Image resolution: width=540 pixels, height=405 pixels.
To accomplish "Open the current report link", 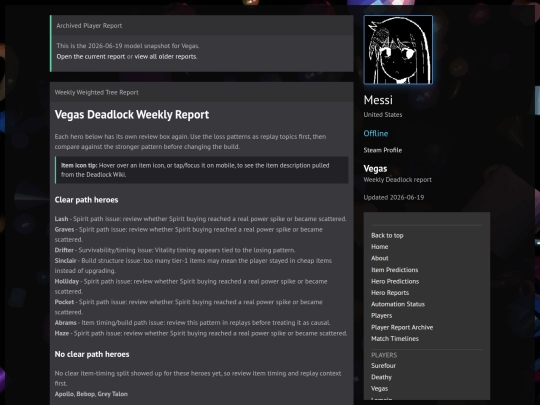I will [x=91, y=56].
